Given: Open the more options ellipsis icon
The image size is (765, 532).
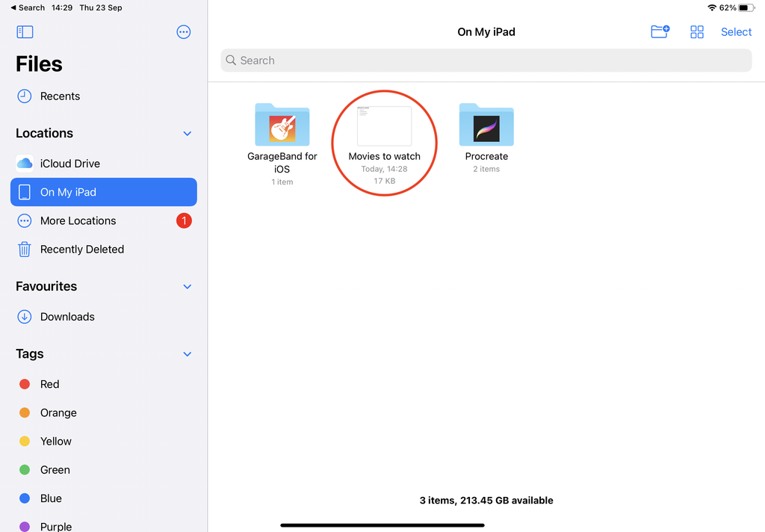Looking at the screenshot, I should (x=183, y=31).
